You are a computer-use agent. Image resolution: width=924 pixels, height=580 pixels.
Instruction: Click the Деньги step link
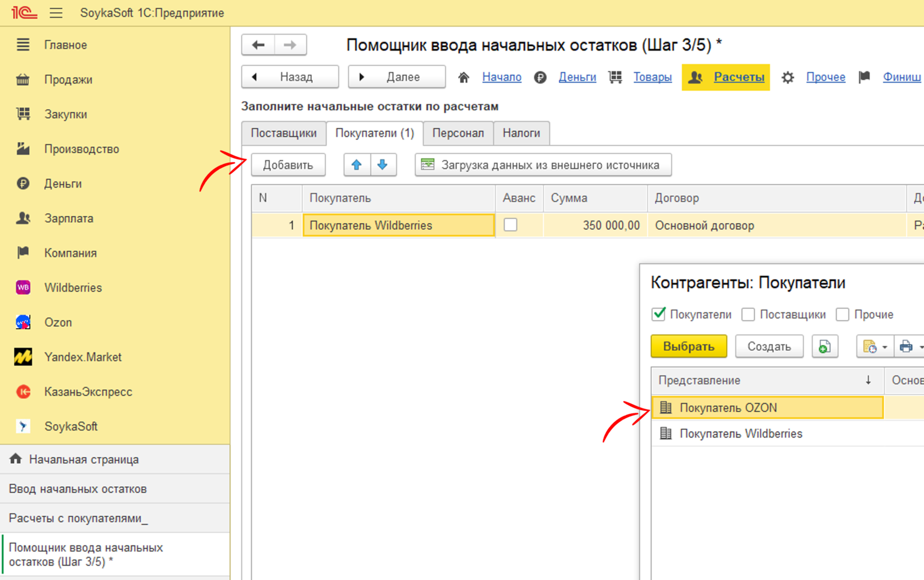577,77
